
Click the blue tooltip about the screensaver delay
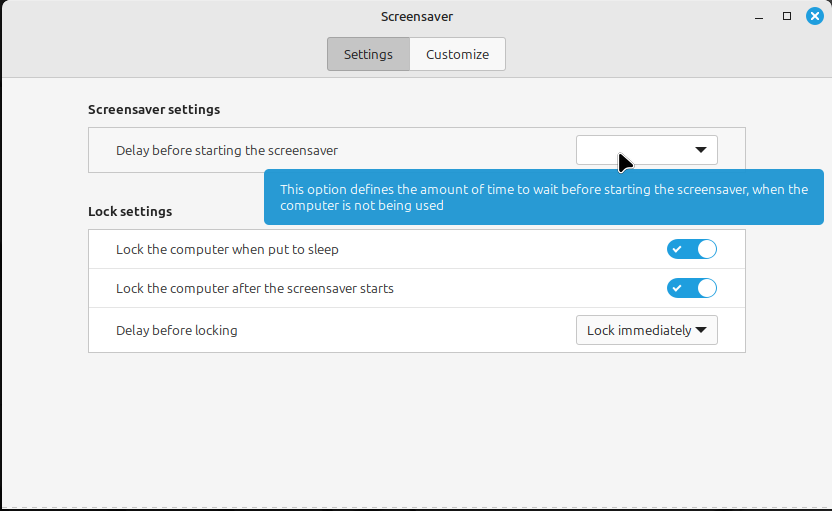(x=544, y=197)
